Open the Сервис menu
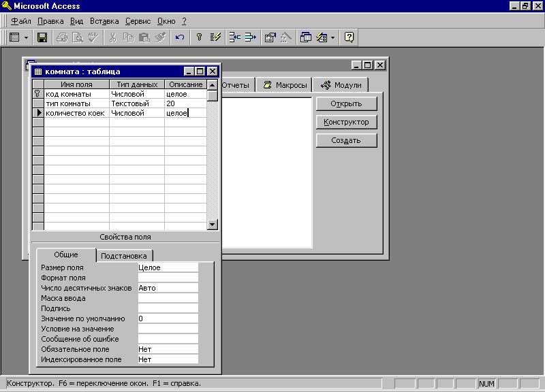Image resolution: width=545 pixels, height=392 pixels. click(138, 21)
